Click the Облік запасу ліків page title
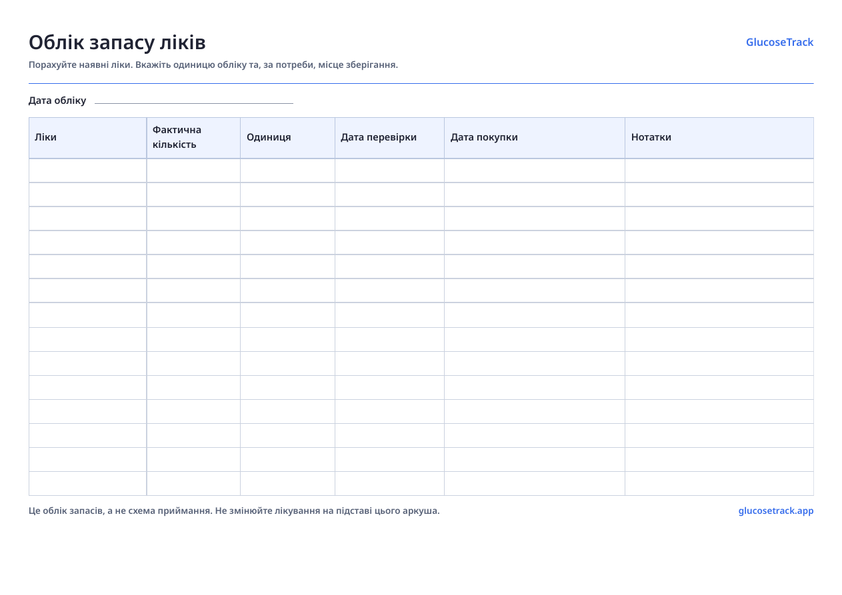 pos(117,42)
